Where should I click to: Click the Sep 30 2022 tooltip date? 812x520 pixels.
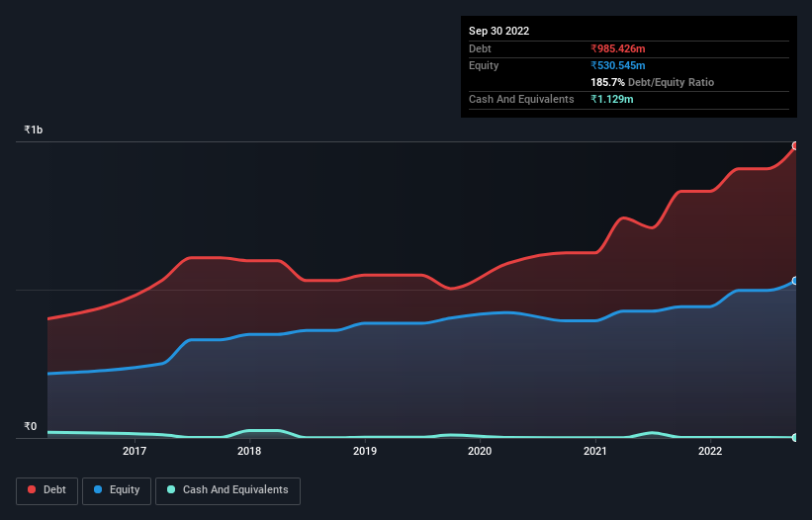pyautogui.click(x=498, y=31)
